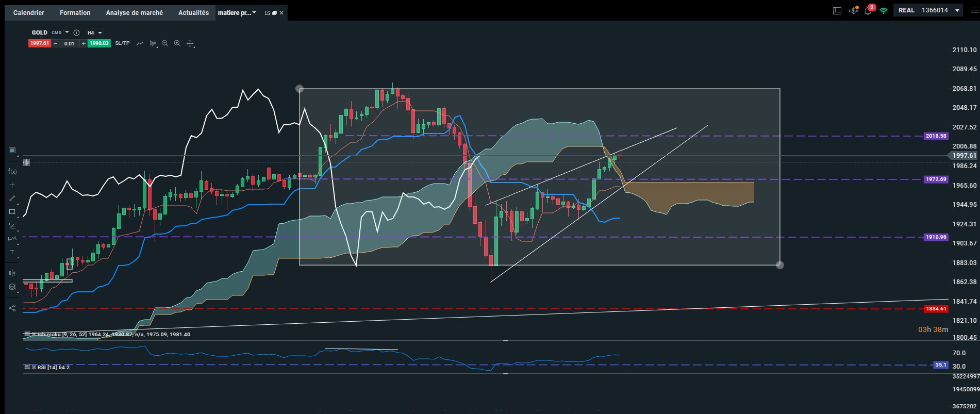Buy GOLD at 1998.03
This screenshot has height=414, width=980.
[99, 43]
